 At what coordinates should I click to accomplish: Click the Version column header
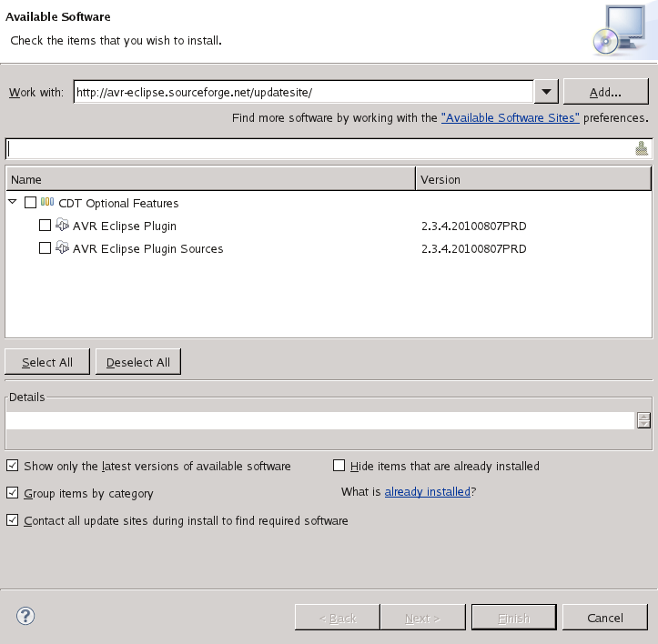pos(533,179)
